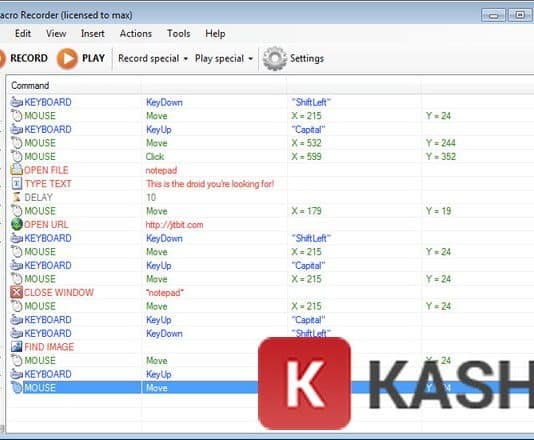
Task: Click the OPEN URL globe icon
Action: 16,224
